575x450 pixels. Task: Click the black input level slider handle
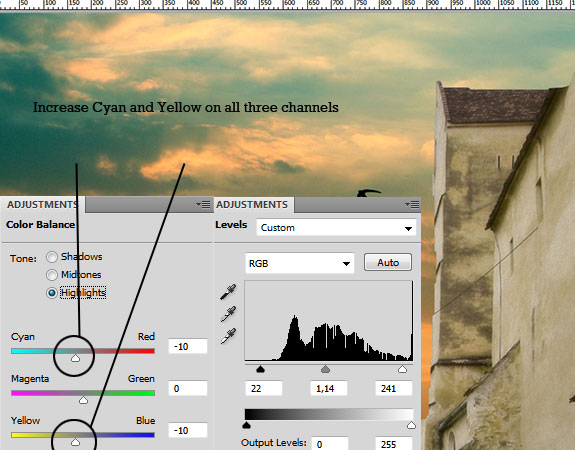point(260,369)
